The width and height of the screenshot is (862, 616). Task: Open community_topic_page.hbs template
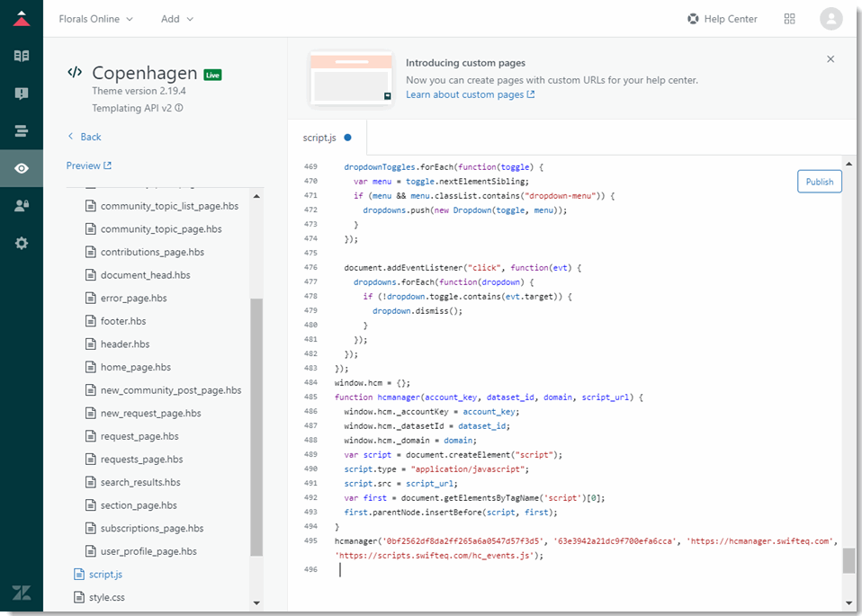(161, 229)
